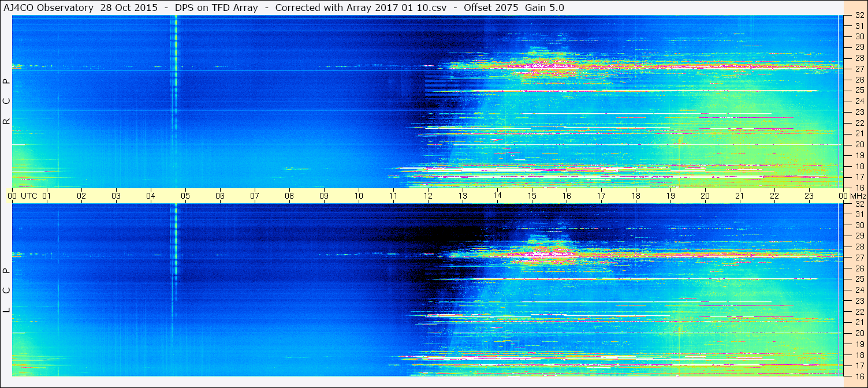Click the 32 MHz tick of LCP panel

[x=859, y=204]
